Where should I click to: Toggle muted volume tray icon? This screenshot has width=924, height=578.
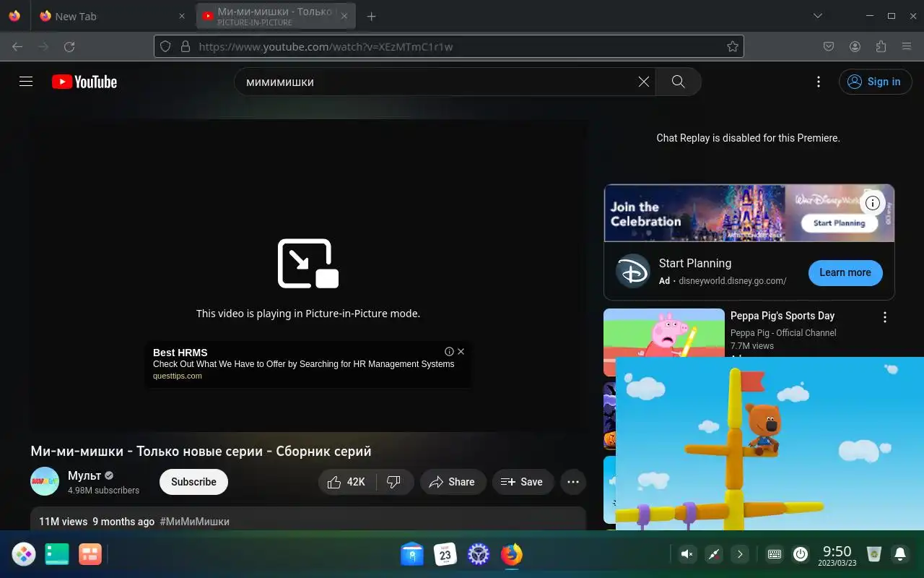point(687,554)
